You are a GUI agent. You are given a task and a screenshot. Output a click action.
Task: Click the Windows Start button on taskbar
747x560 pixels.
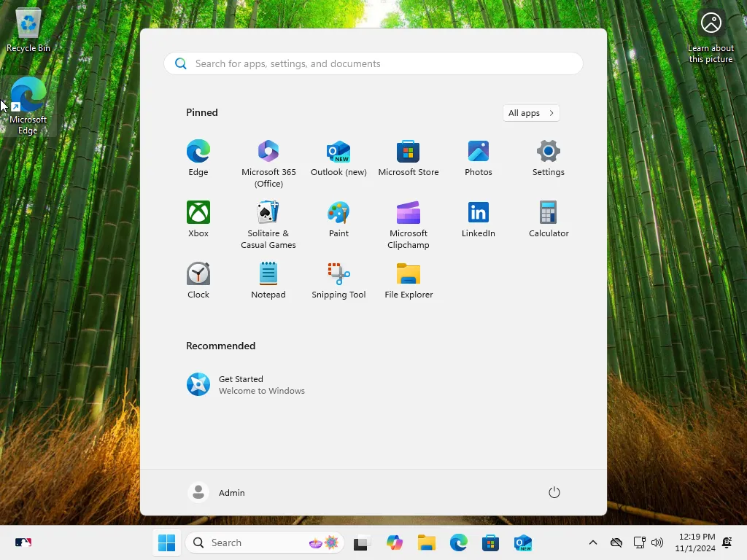167,542
